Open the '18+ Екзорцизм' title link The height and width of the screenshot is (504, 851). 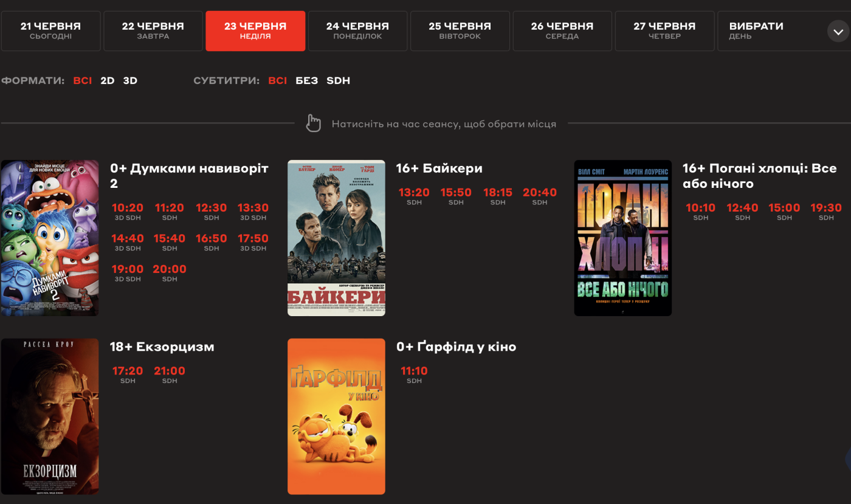pos(162,347)
